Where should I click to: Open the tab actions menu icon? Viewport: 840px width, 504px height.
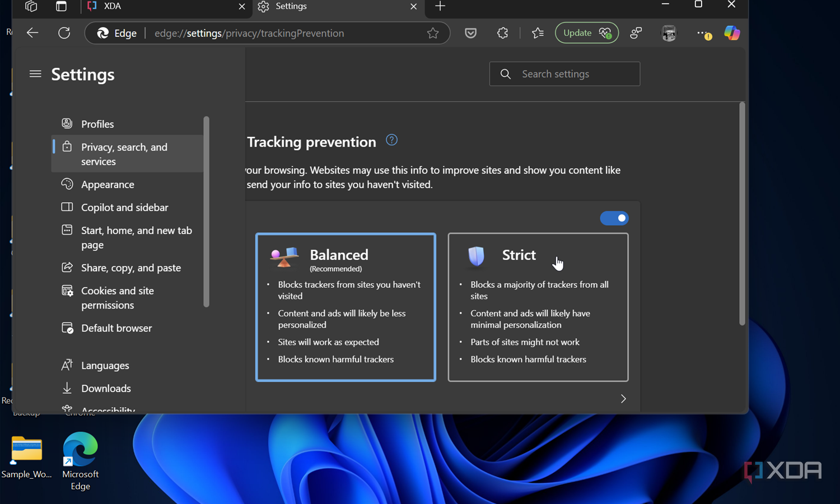61,6
